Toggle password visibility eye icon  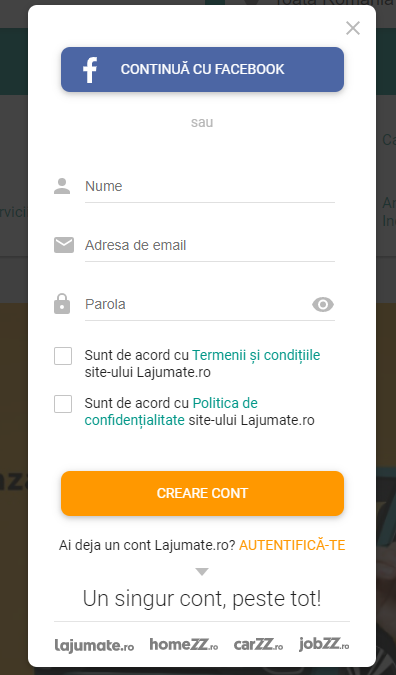[323, 304]
